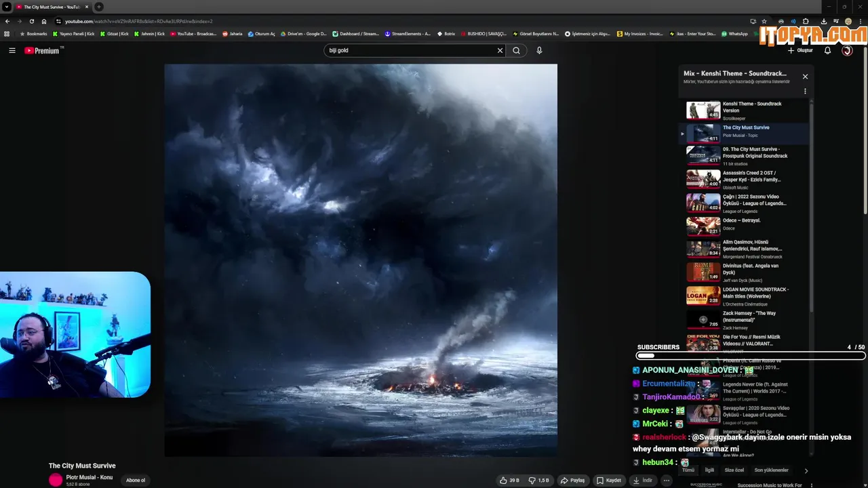Open the browser extensions puzzle menu
Viewport: 868px width, 488px height.
(x=806, y=21)
